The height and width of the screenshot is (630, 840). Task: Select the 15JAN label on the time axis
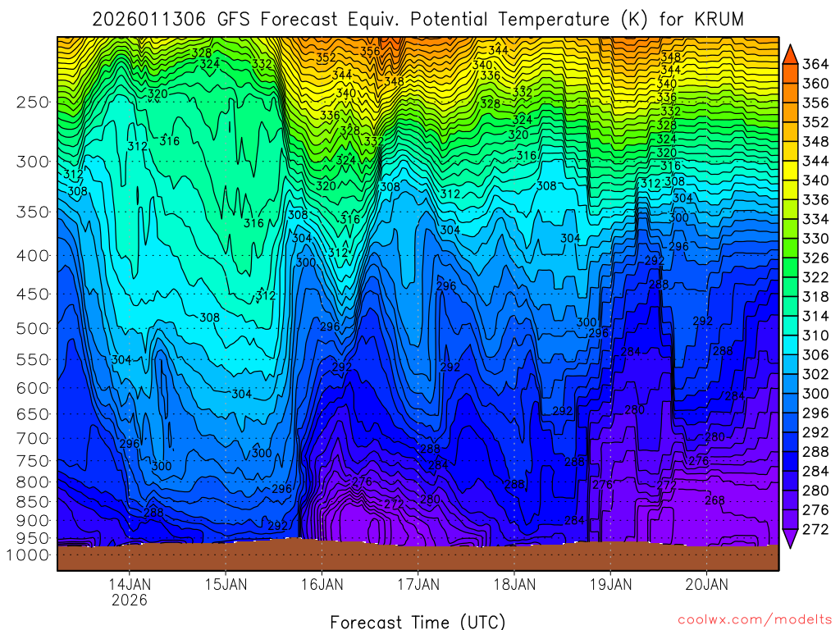click(226, 584)
